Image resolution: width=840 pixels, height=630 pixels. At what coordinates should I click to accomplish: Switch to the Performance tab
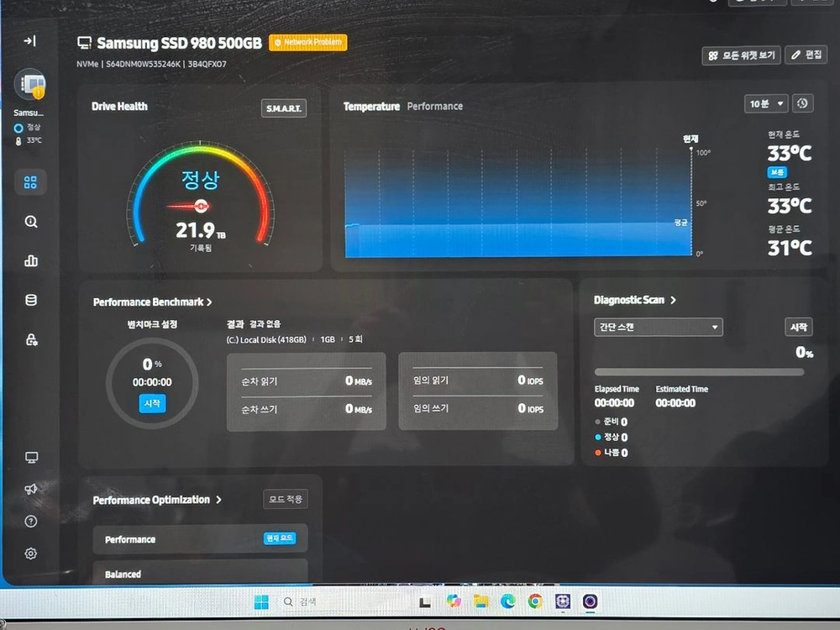pos(435,107)
